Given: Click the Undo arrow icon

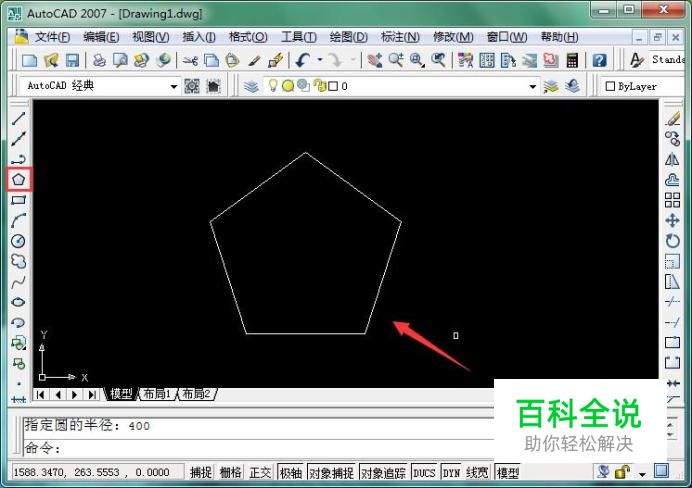Looking at the screenshot, I should 303,60.
